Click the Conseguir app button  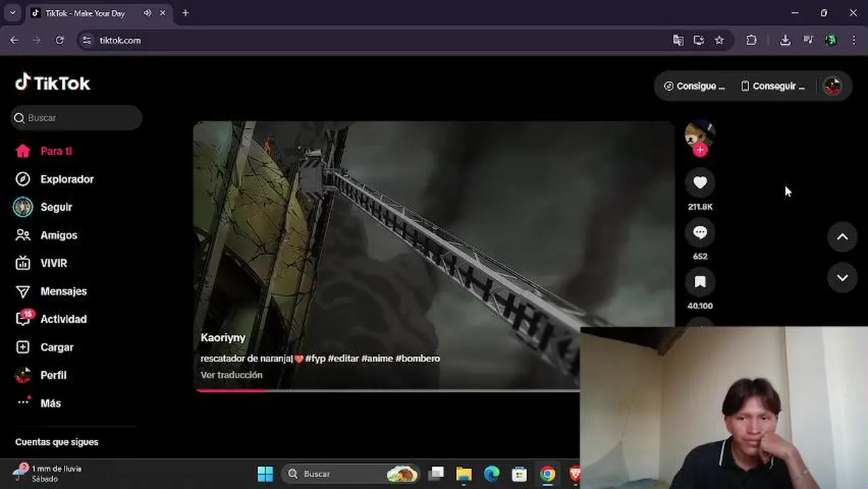(772, 86)
